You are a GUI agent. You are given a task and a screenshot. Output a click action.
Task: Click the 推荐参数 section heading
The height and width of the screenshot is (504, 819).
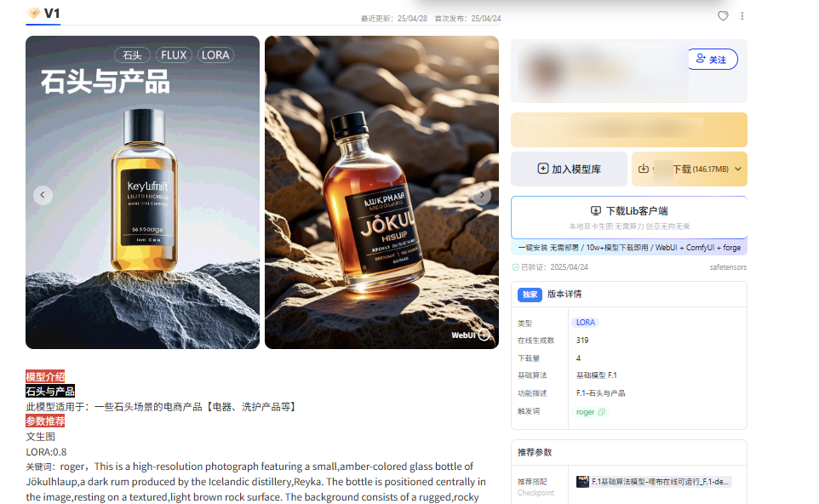tap(535, 452)
